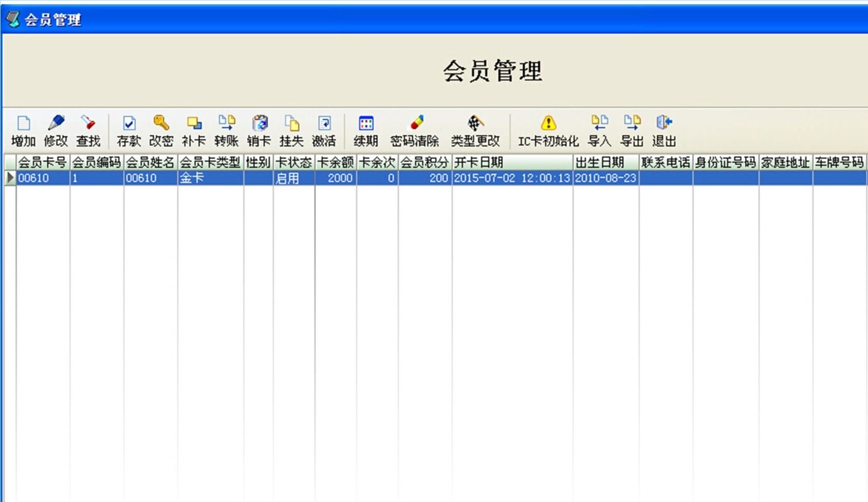Image resolution: width=868 pixels, height=502 pixels.
Task: Click the date cell 2015-07-02 12:00:13
Action: (x=512, y=178)
